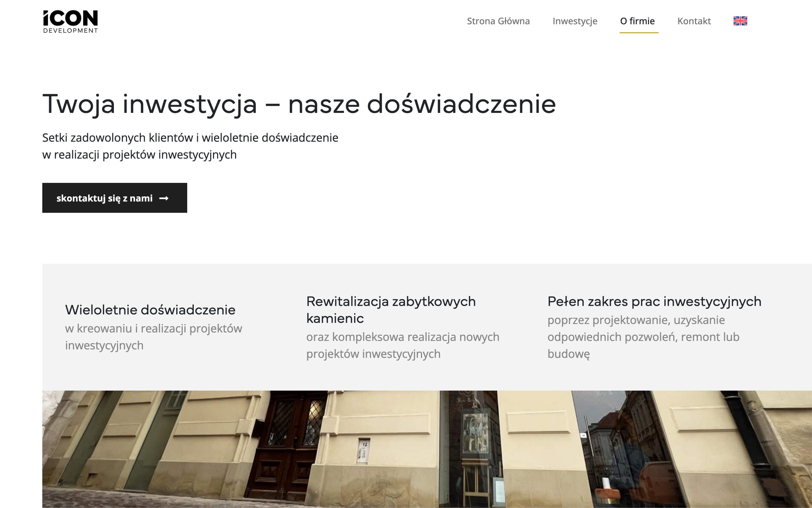The image size is (812, 508).
Task: Click the text 'Setki zadowolonych klientów i wieloletnie doświadczenie'
Action: pos(190,137)
